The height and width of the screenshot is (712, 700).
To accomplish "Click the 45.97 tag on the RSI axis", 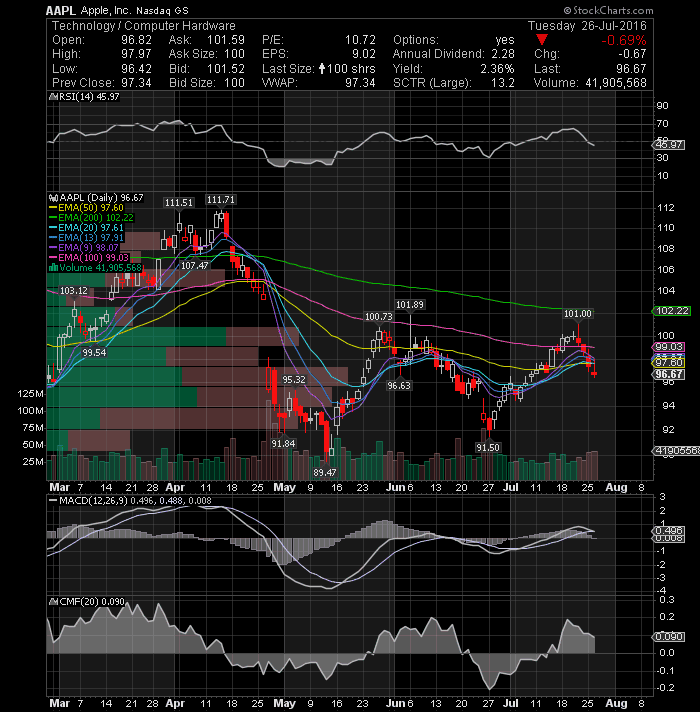I will coord(669,145).
